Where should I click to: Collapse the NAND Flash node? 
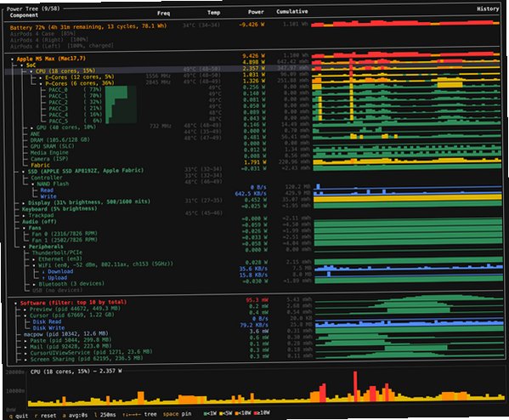click(32, 184)
